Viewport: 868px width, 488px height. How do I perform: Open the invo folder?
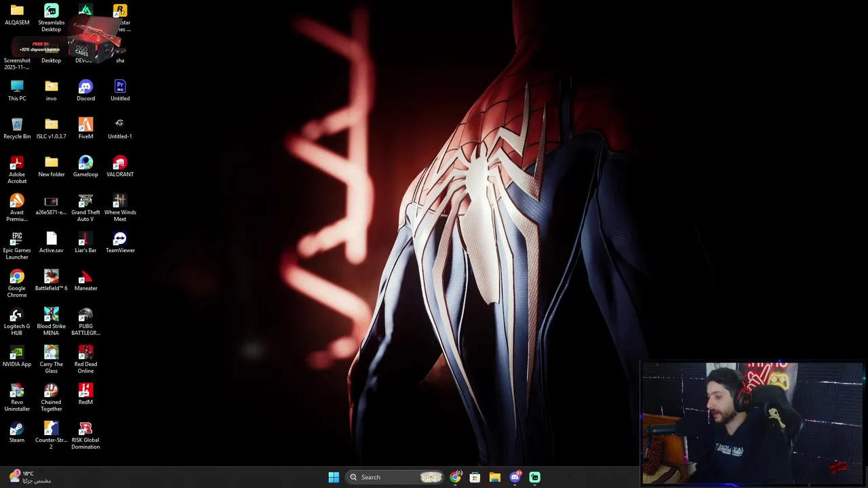pyautogui.click(x=52, y=91)
